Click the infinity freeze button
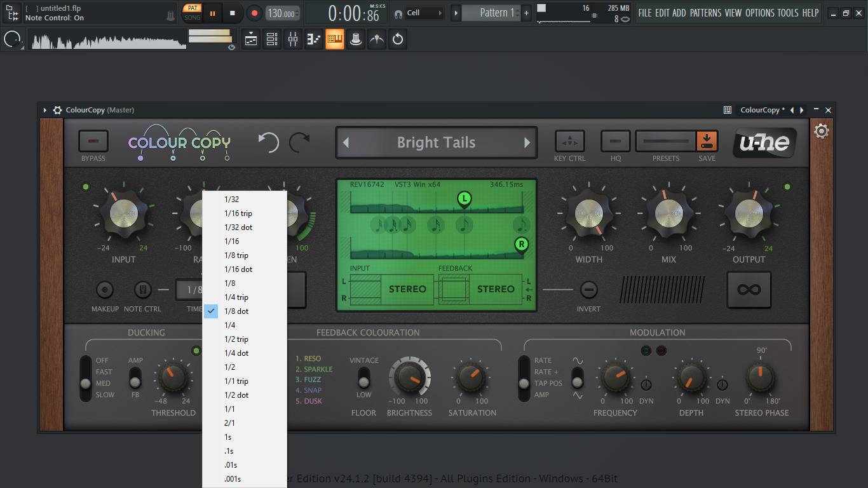This screenshot has width=868, height=488. point(749,290)
